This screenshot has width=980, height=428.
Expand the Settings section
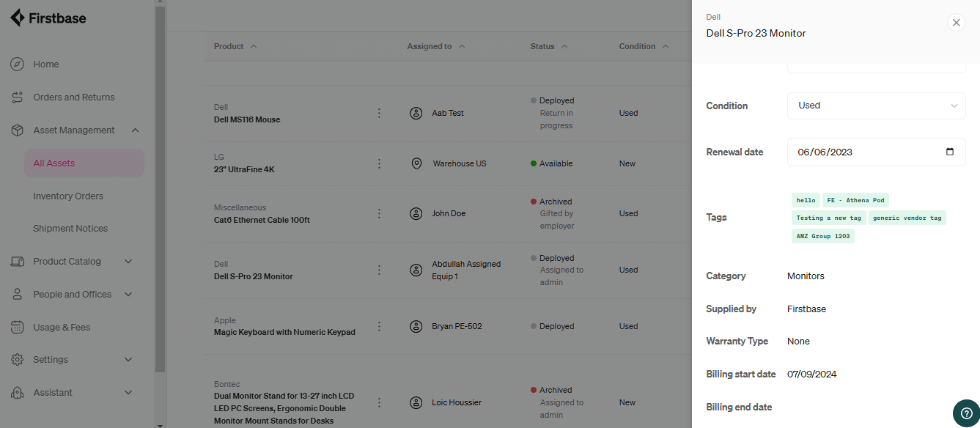click(x=128, y=360)
